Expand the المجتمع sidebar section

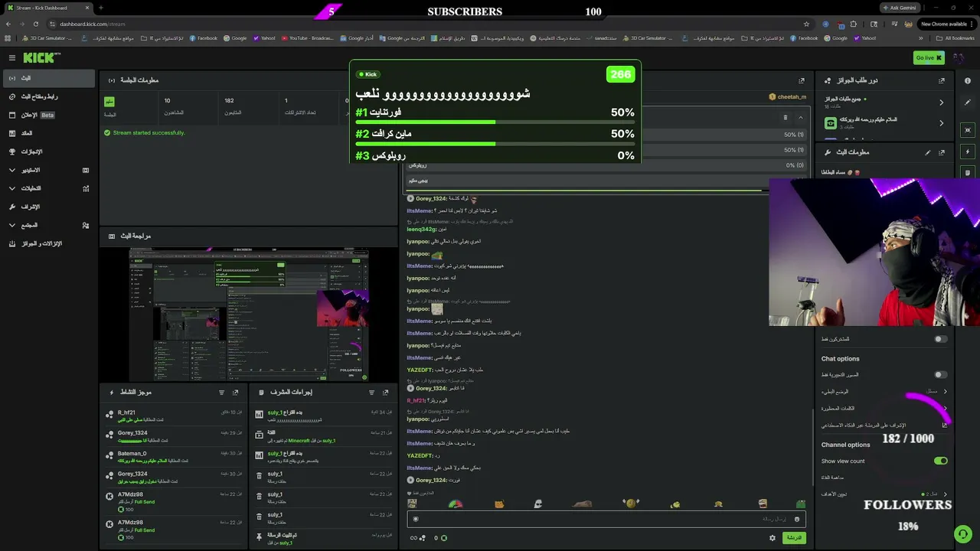tap(48, 225)
